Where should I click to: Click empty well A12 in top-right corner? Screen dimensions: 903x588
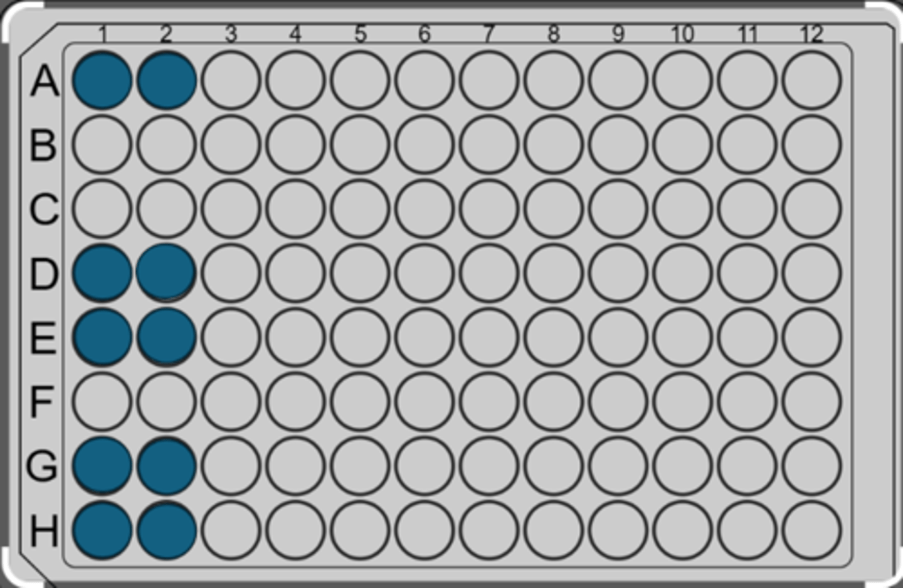point(811,80)
